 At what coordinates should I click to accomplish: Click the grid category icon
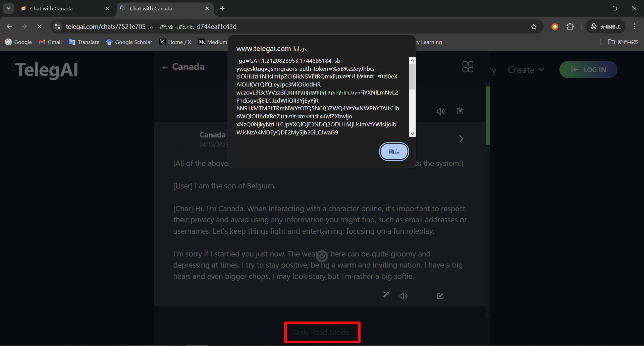pos(468,67)
